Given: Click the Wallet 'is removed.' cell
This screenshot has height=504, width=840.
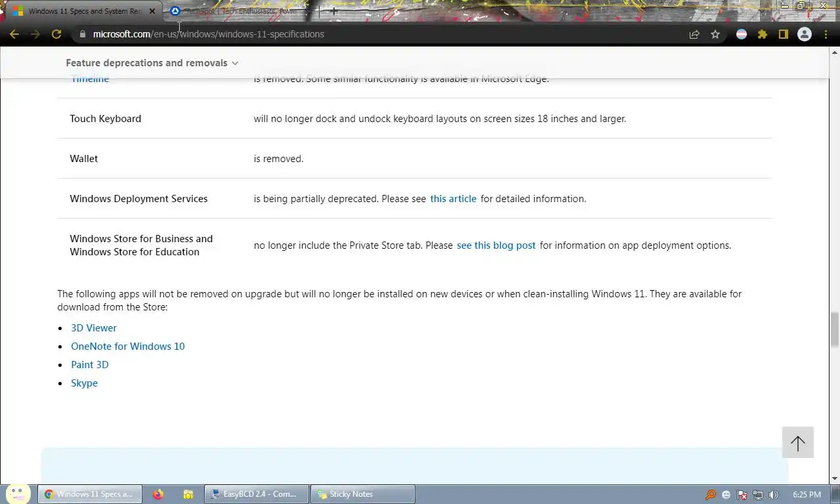Looking at the screenshot, I should [279, 159].
